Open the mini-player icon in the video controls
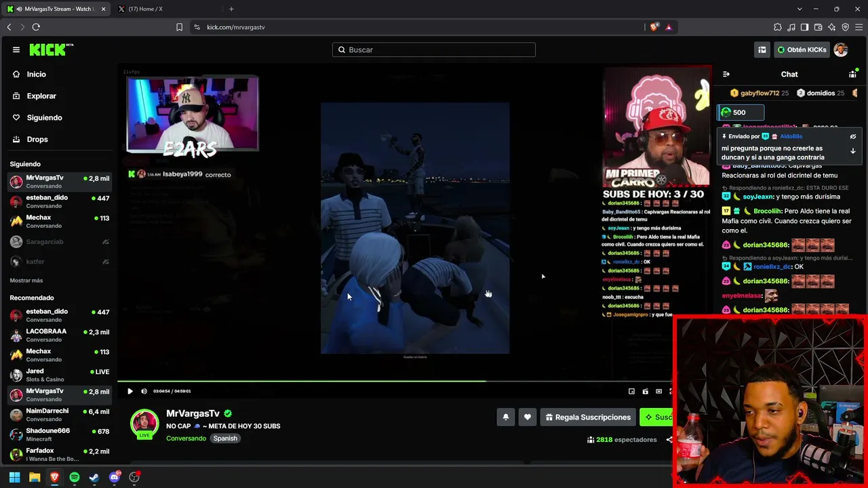This screenshot has height=488, width=868. click(x=631, y=391)
